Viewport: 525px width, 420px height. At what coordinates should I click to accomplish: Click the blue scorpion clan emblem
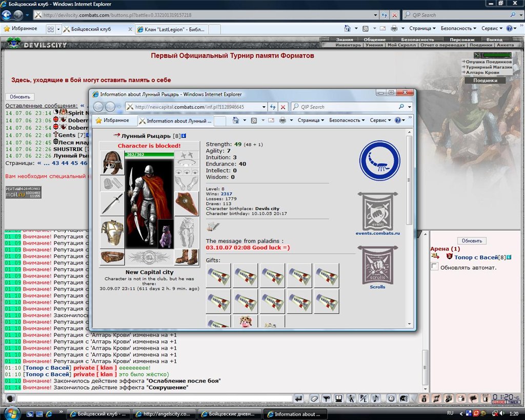[379, 161]
